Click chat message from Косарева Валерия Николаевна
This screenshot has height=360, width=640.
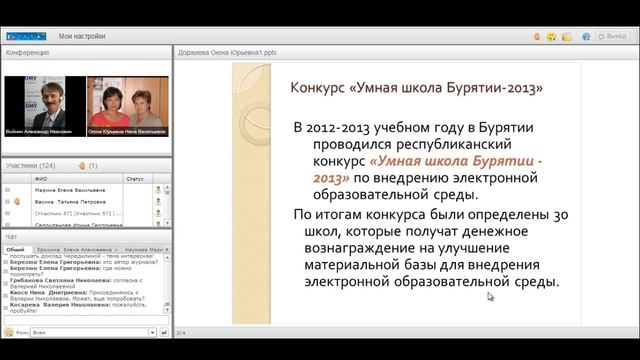(x=78, y=308)
